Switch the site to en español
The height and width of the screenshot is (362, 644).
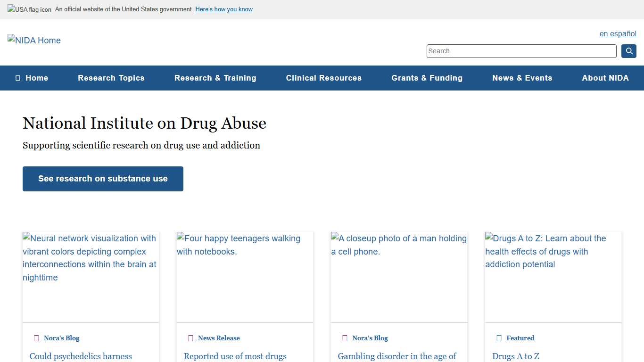pos(618,33)
